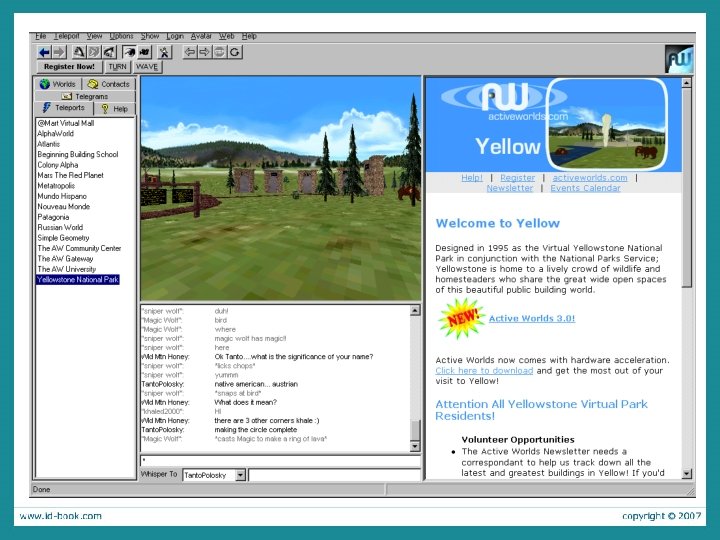The height and width of the screenshot is (540, 720).
Task: Select Nouveau Monde teleport entry
Action: coord(64,207)
